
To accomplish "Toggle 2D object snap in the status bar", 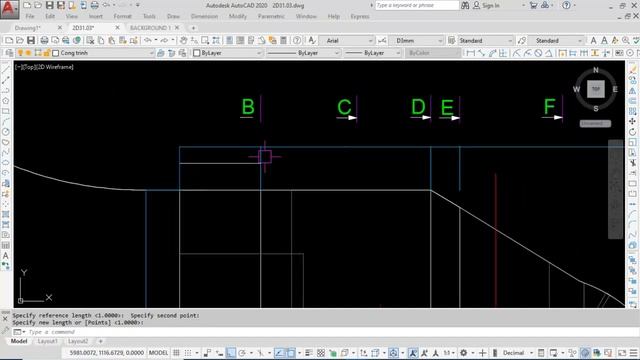I will pos(291,353).
